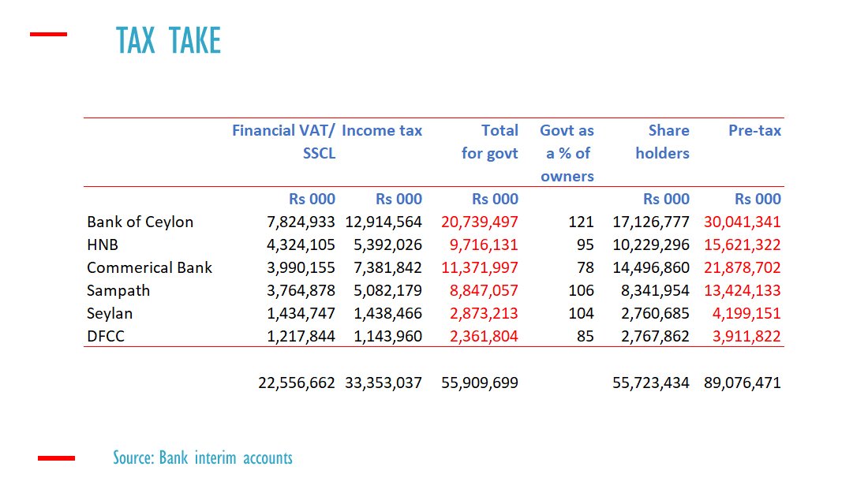The width and height of the screenshot is (868, 489).
Task: Select the Source: Bank interim accounts text
Action: [203, 457]
